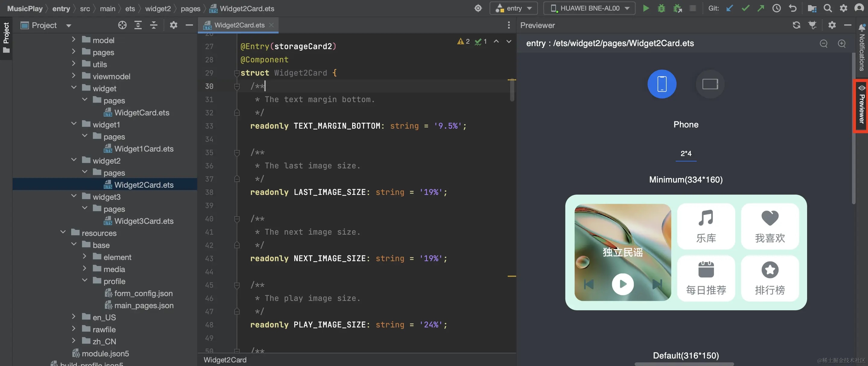Viewport: 868px width, 366px height.
Task: Zoom out the preview
Action: 823,43
